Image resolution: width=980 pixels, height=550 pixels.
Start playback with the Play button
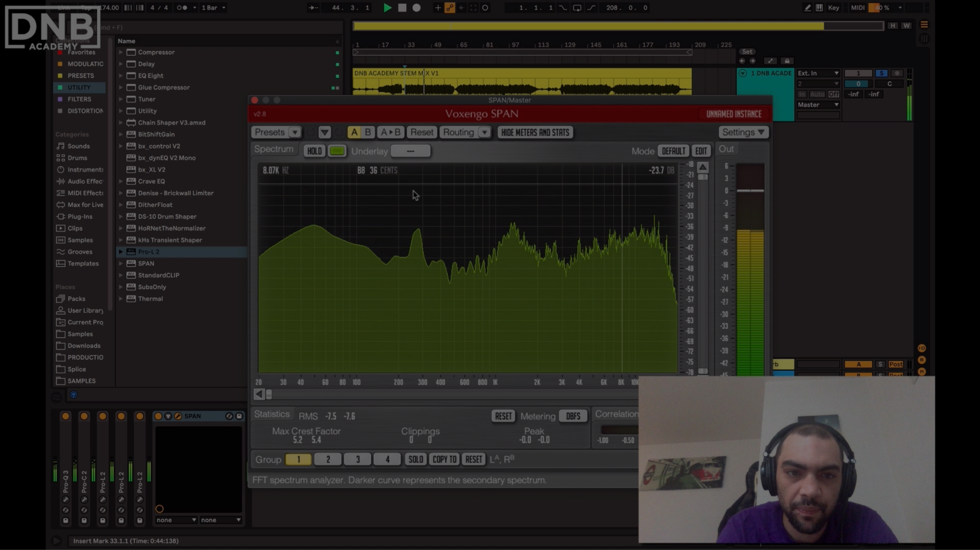point(388,8)
